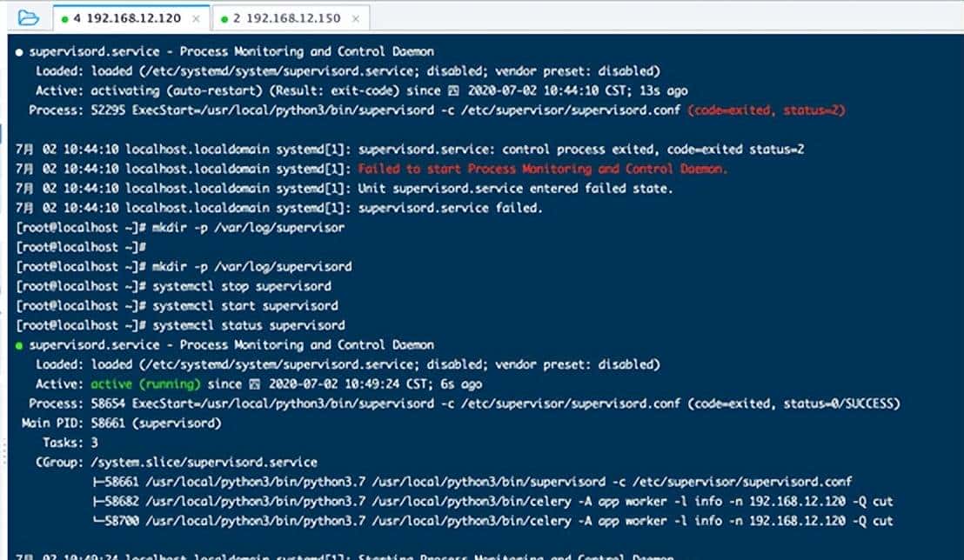Click green bullet beside running supervisord.service
Screen dimensions: 964x560
pyautogui.click(x=20, y=345)
